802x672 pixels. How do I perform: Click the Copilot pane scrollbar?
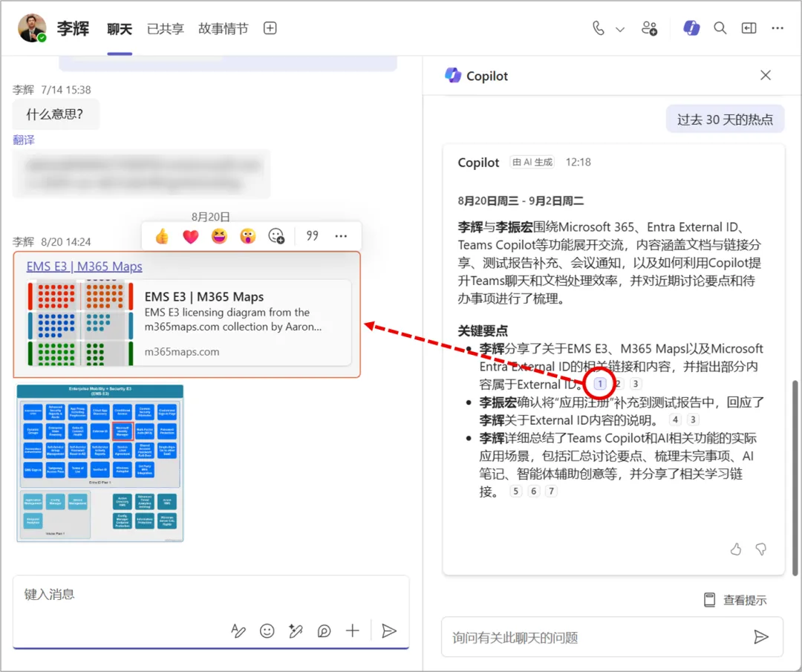pyautogui.click(x=795, y=478)
